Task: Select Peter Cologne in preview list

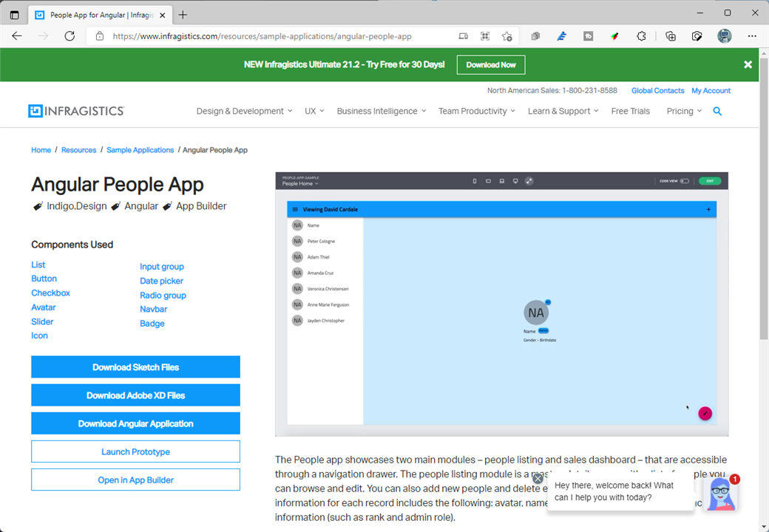Action: pos(325,241)
